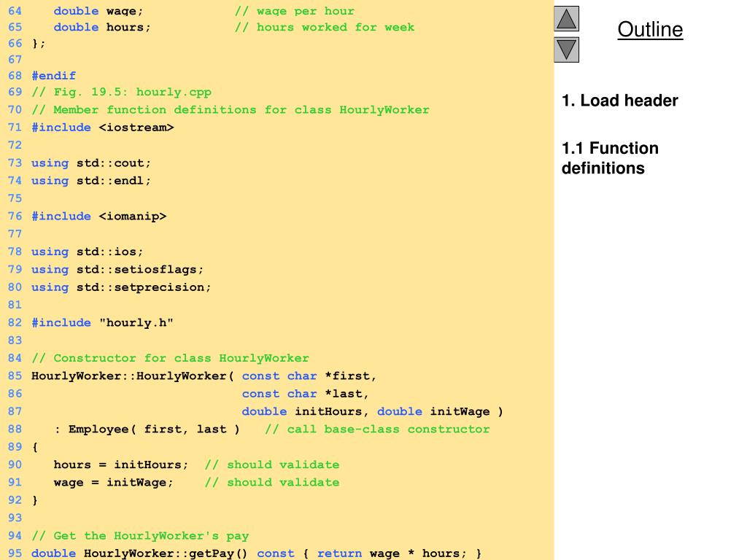The image size is (747, 560).
Task: Click '// wage per hour' comment
Action: click(x=295, y=11)
